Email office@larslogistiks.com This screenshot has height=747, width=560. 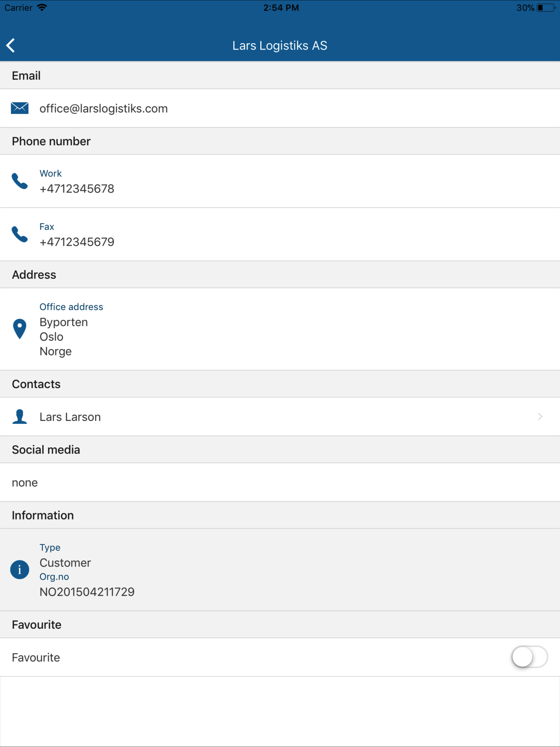click(103, 108)
